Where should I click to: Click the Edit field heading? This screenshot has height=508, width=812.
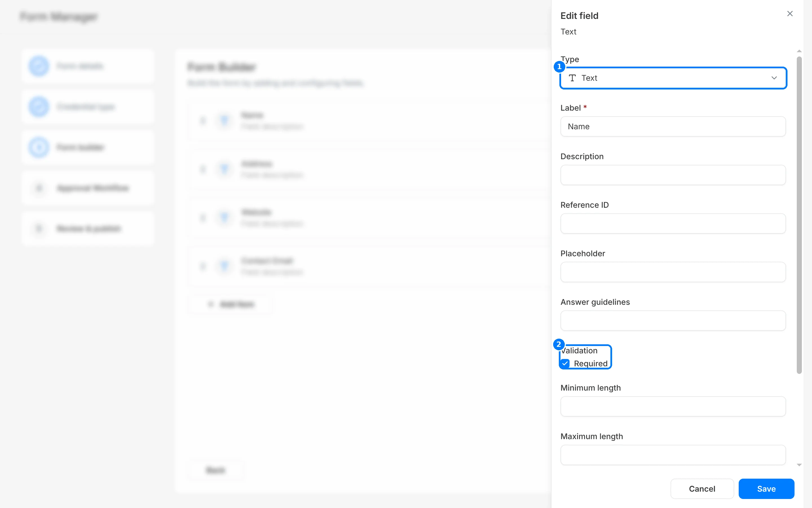click(579, 16)
